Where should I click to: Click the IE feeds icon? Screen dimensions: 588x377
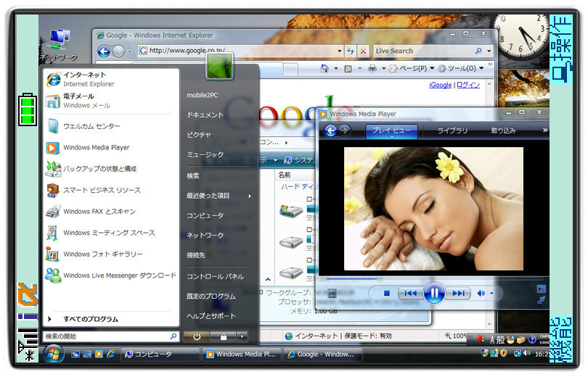coord(348,68)
